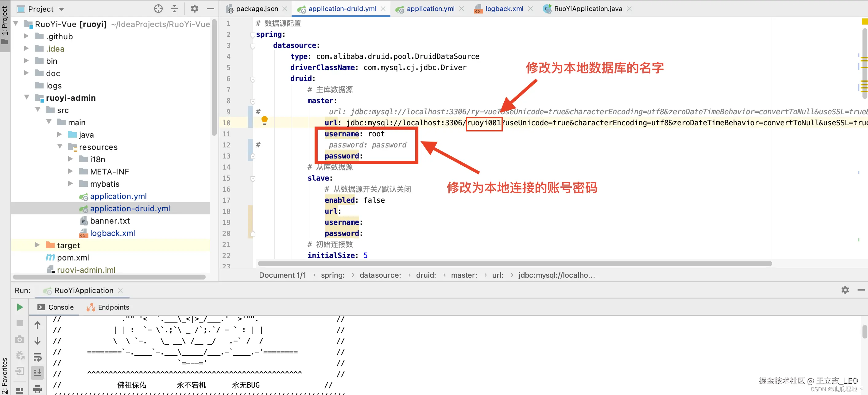
Task: Switch to the application.yml editor tab
Action: click(x=430, y=9)
